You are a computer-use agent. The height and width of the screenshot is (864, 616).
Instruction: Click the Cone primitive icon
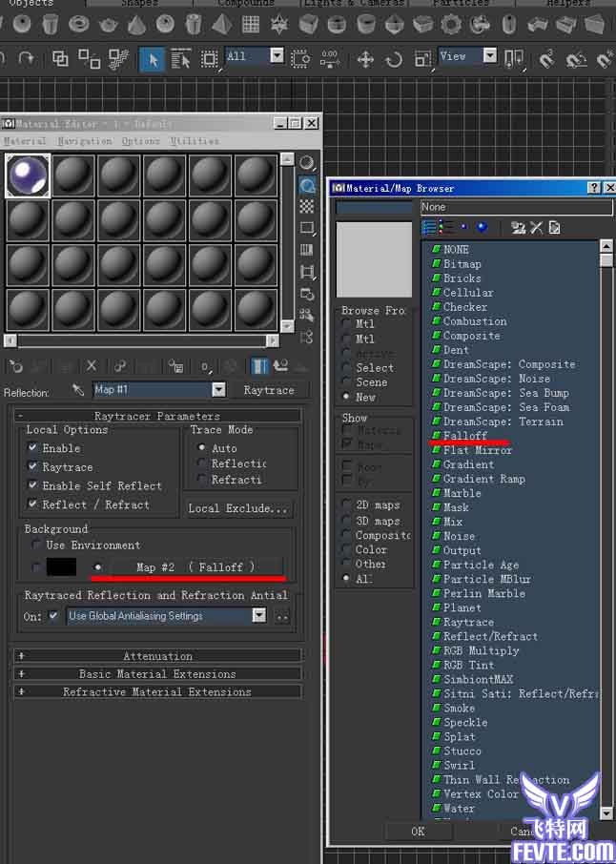click(x=136, y=25)
